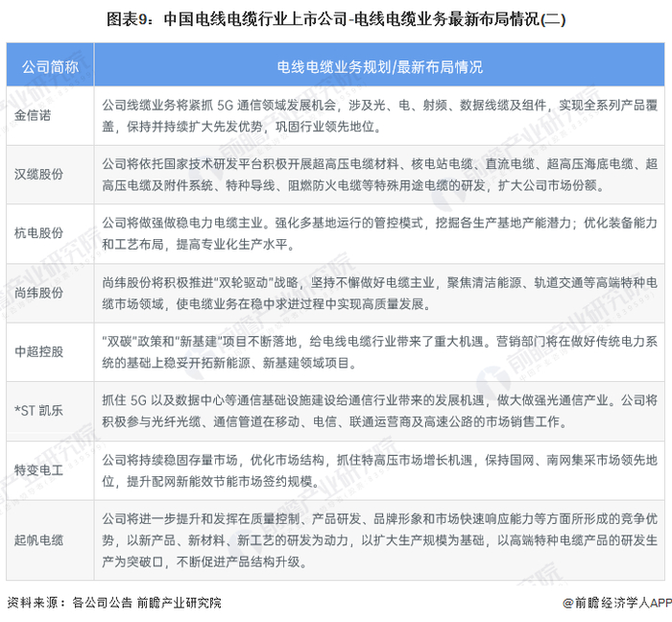Click the company name '*ST 凯乐'

(x=38, y=411)
